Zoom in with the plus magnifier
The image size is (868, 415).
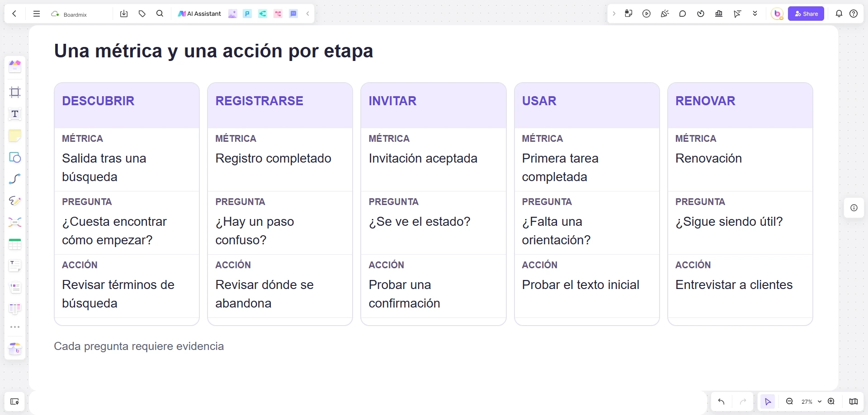[x=831, y=401]
